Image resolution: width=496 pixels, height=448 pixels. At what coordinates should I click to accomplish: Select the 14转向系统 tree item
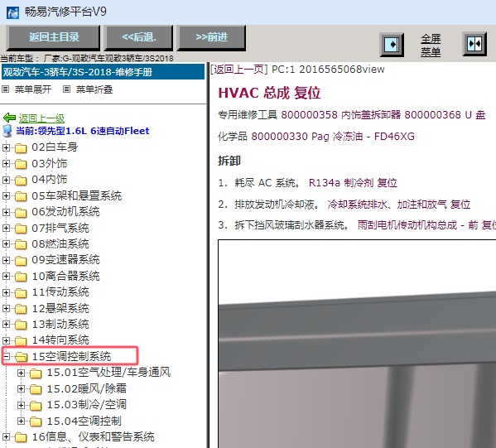coord(60,340)
